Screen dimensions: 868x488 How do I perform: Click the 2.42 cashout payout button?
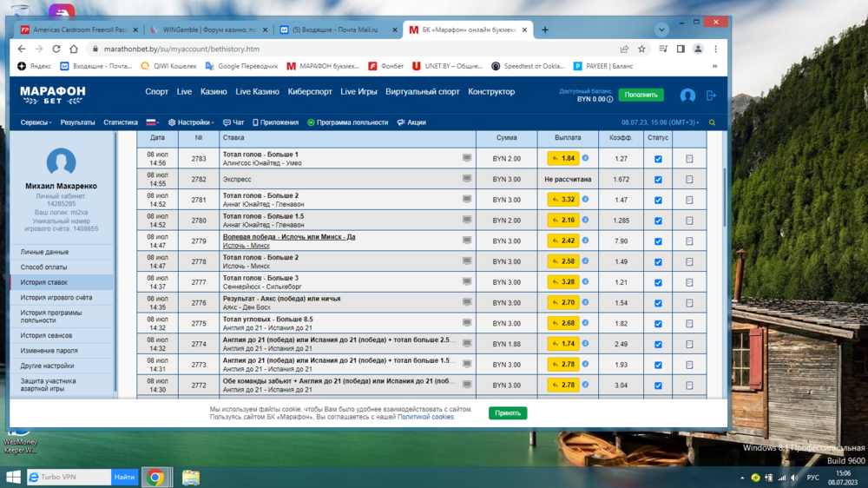coord(563,241)
